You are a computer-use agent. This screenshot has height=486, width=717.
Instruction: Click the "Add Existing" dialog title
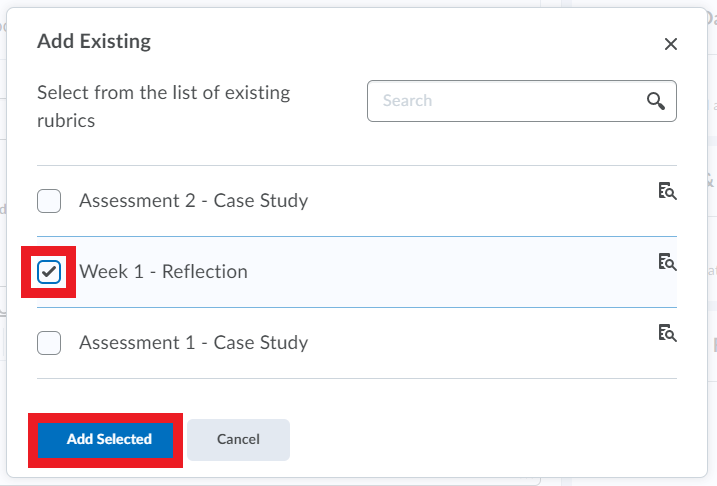(94, 42)
